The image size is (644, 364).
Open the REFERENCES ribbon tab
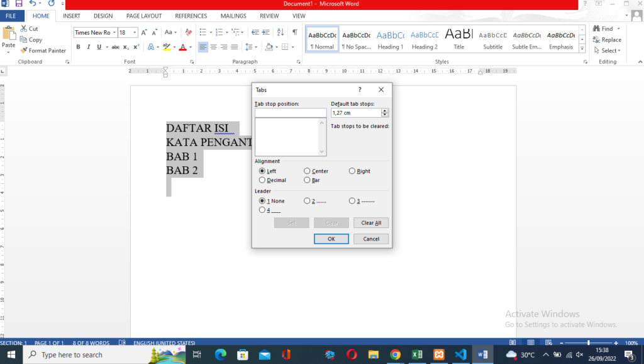[x=191, y=16]
